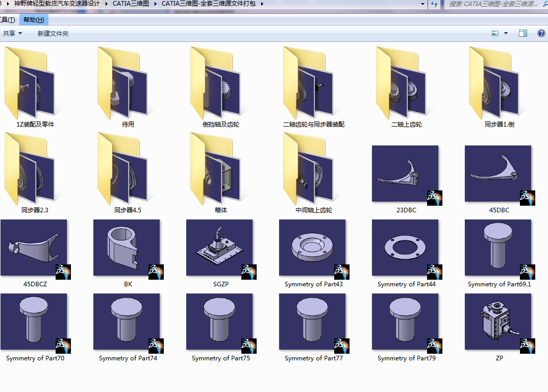Image resolution: width=548 pixels, height=392 pixels.
Task: Click the BK file name label
Action: [128, 284]
